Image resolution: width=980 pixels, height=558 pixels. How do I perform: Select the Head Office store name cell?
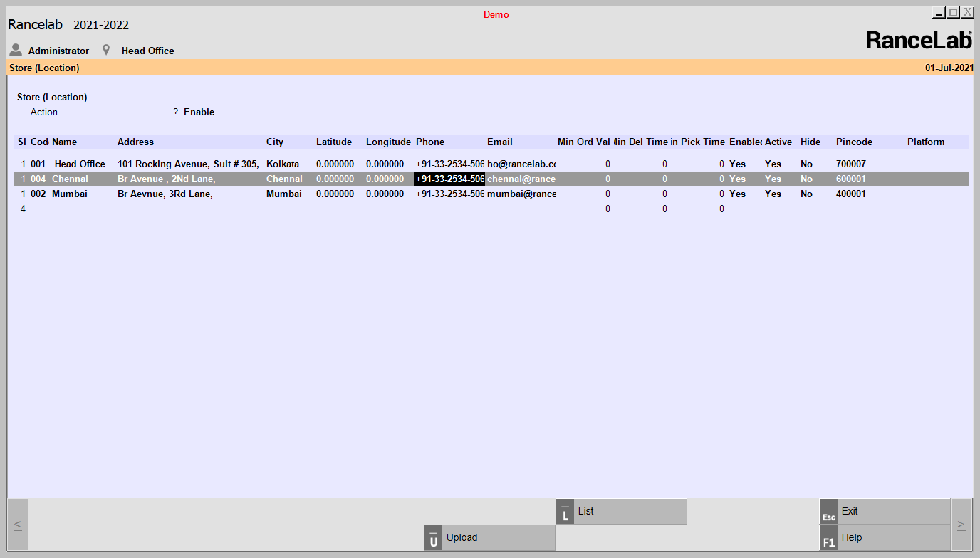coord(80,164)
